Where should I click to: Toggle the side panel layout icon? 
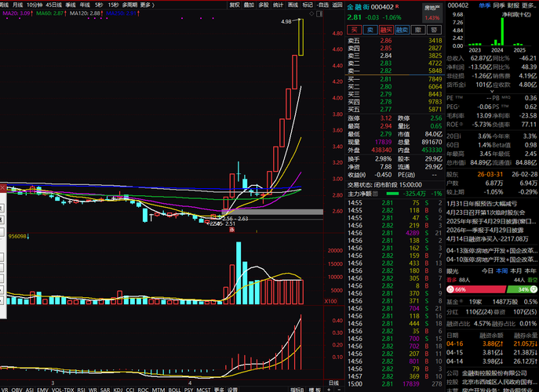pos(319,14)
